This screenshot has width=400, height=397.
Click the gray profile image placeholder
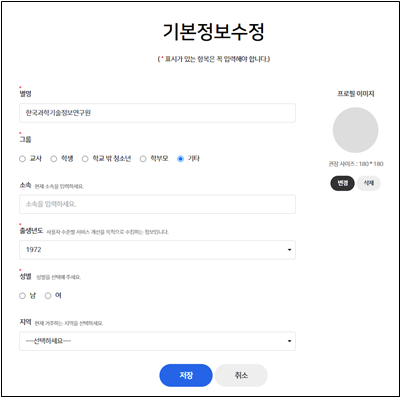(x=355, y=130)
